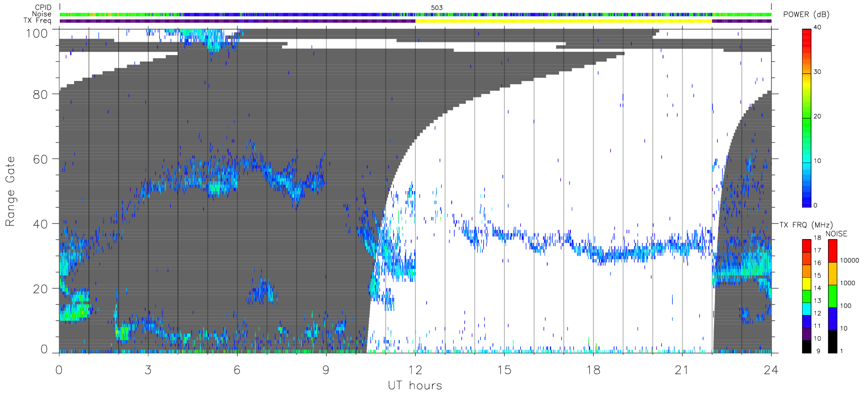868x400 pixels.
Task: Click the CPID value 503
Action: click(x=437, y=8)
